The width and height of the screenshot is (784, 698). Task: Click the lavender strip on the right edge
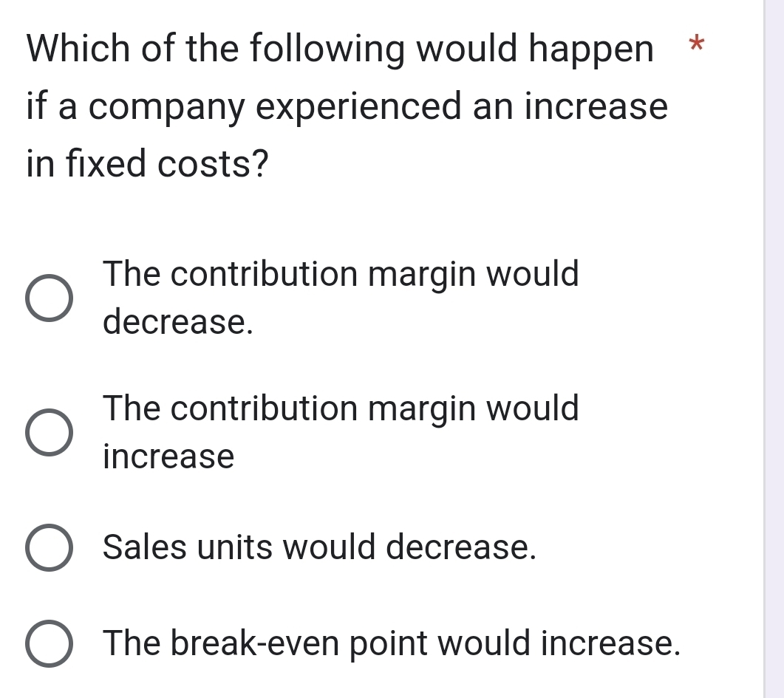pos(774,349)
